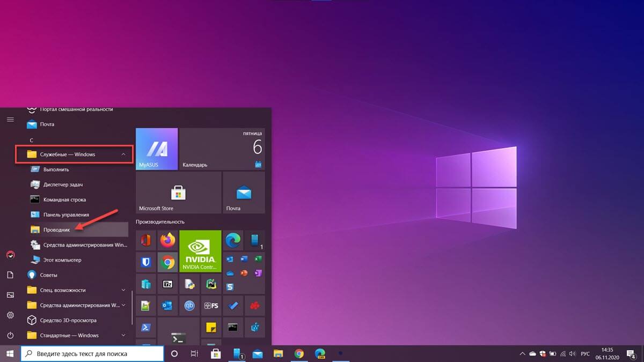Open the notification center with 4 alerts
This screenshot has width=644, height=362.
tap(631, 354)
